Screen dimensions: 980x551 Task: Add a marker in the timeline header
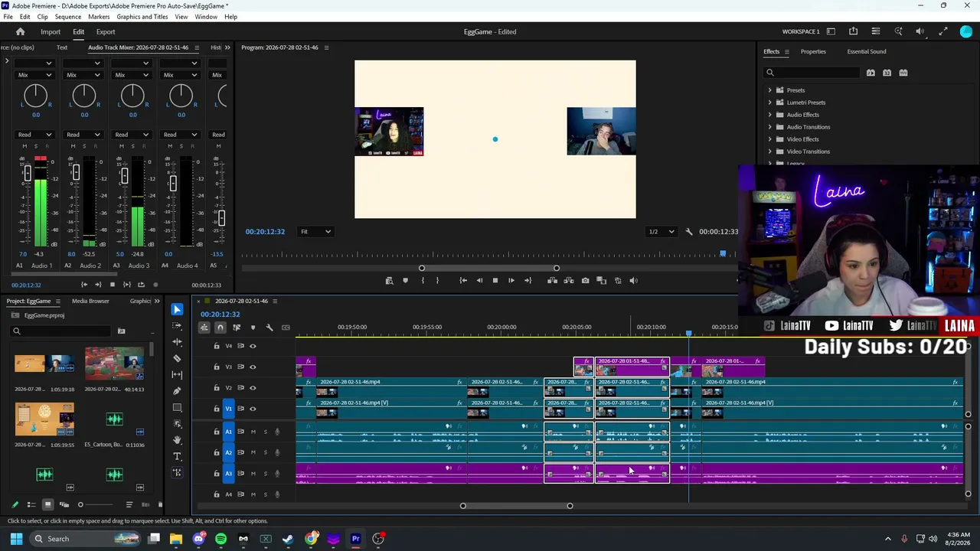click(x=253, y=328)
